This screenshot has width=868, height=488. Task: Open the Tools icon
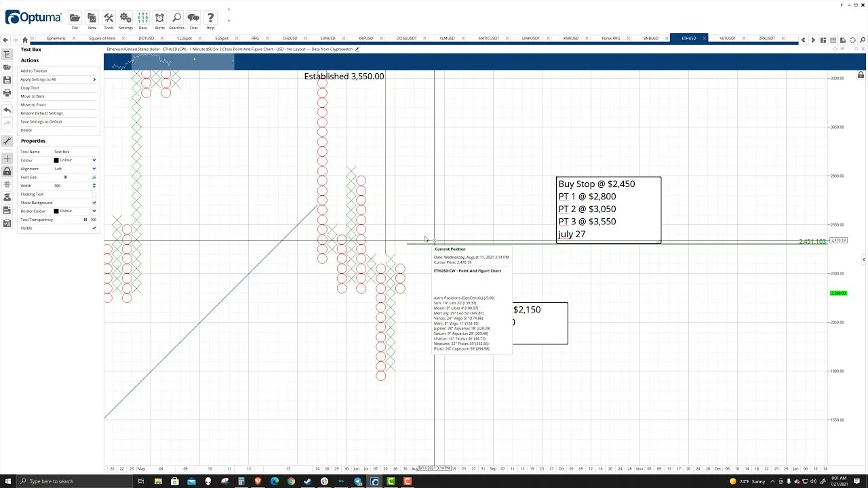(108, 18)
